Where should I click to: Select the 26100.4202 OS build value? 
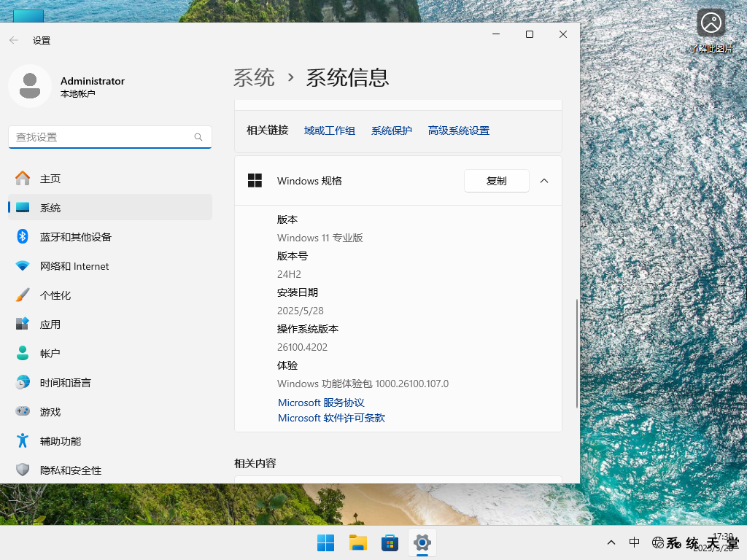point(303,347)
